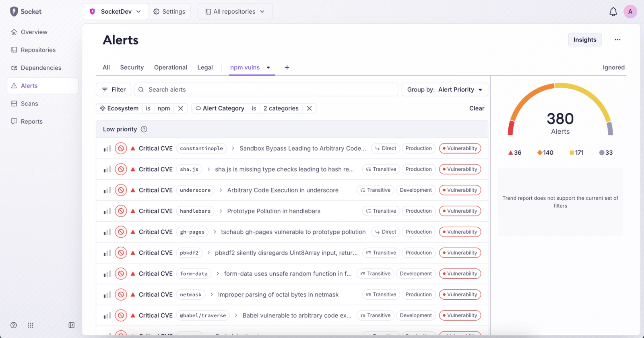Click the critical severity triangle on netmask row
This screenshot has width=644, height=338.
click(x=133, y=294)
